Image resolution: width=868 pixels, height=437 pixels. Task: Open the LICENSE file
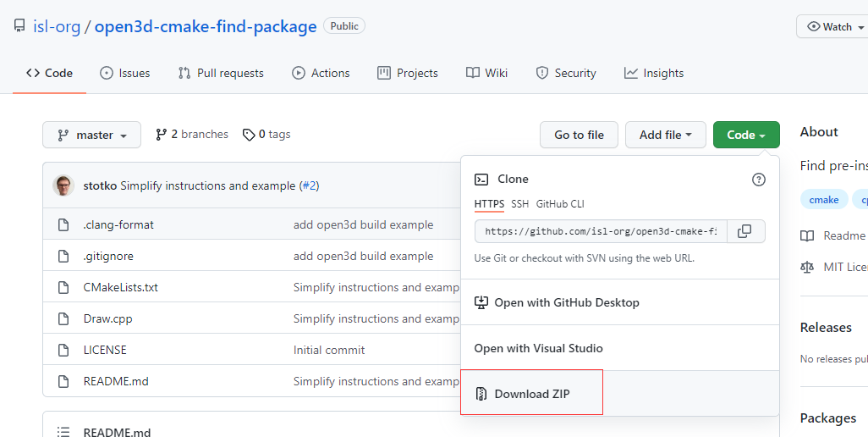[x=105, y=350]
